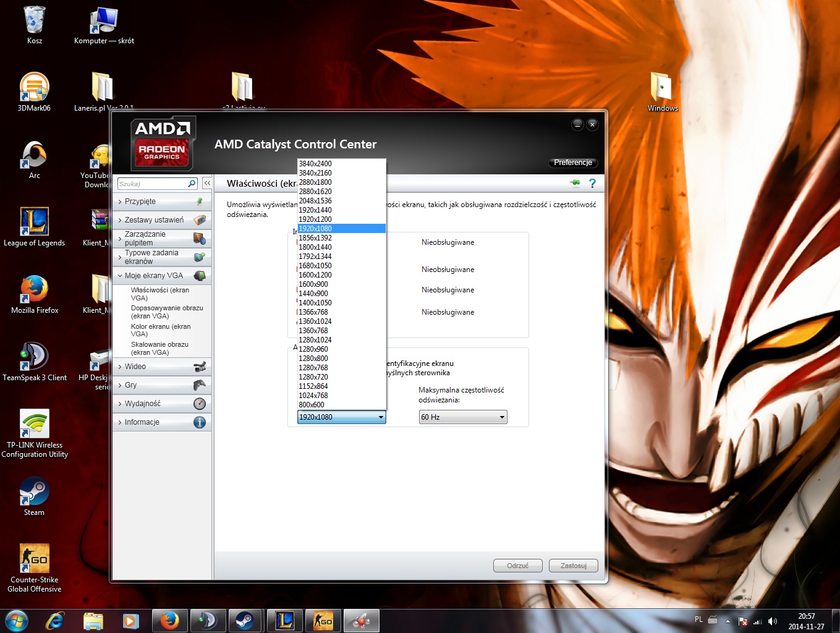Image resolution: width=840 pixels, height=633 pixels.
Task: Click the blue info icon on the Informacje row
Action: pyautogui.click(x=200, y=422)
